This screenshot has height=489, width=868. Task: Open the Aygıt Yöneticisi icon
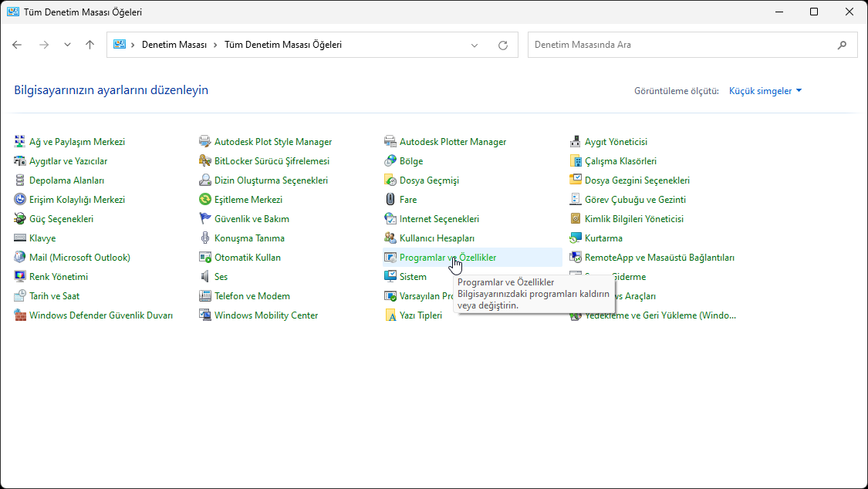tap(576, 142)
